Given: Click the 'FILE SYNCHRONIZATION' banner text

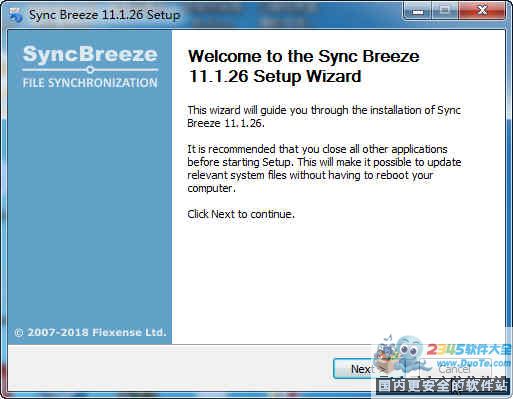Looking at the screenshot, I should pos(90,83).
